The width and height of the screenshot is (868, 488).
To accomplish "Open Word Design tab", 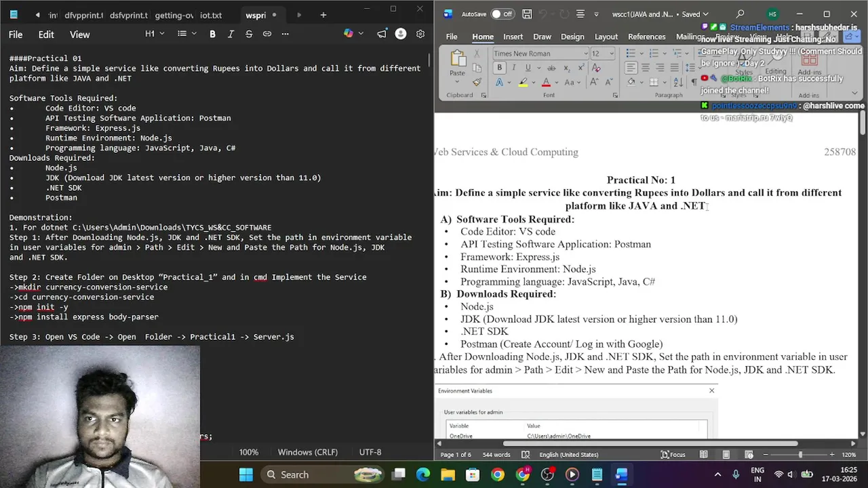I will pyautogui.click(x=572, y=37).
